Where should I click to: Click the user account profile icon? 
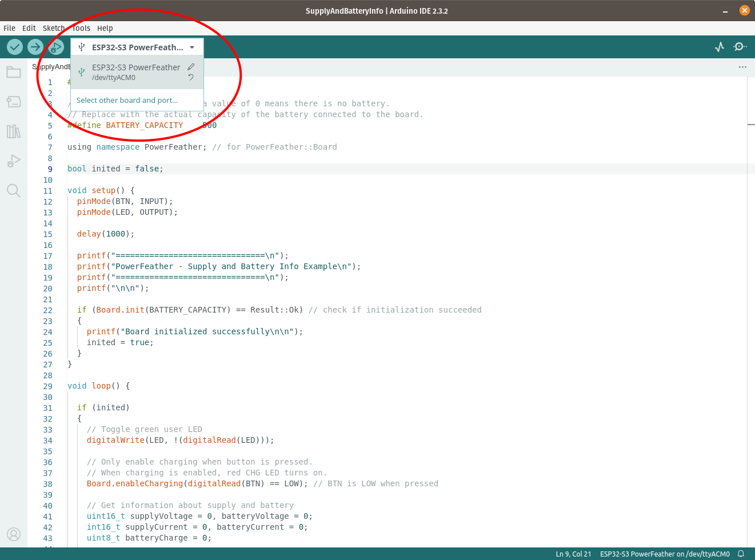14,534
